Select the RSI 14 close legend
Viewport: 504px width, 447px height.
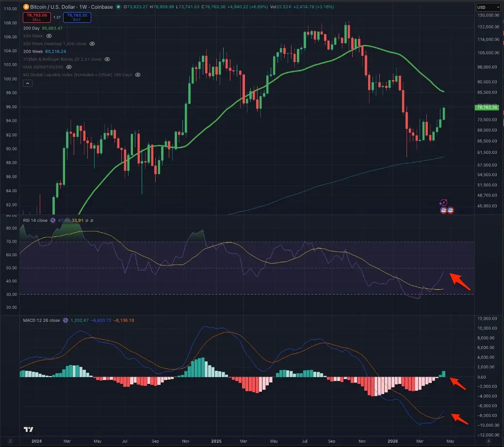pyautogui.click(x=35, y=220)
